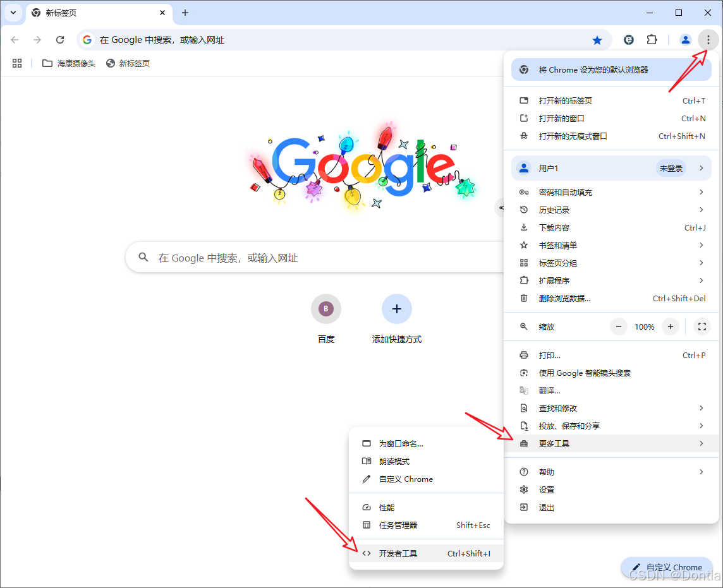This screenshot has width=723, height=588.
Task: Select 自定义 Chrome in submenu
Action: pos(426,479)
